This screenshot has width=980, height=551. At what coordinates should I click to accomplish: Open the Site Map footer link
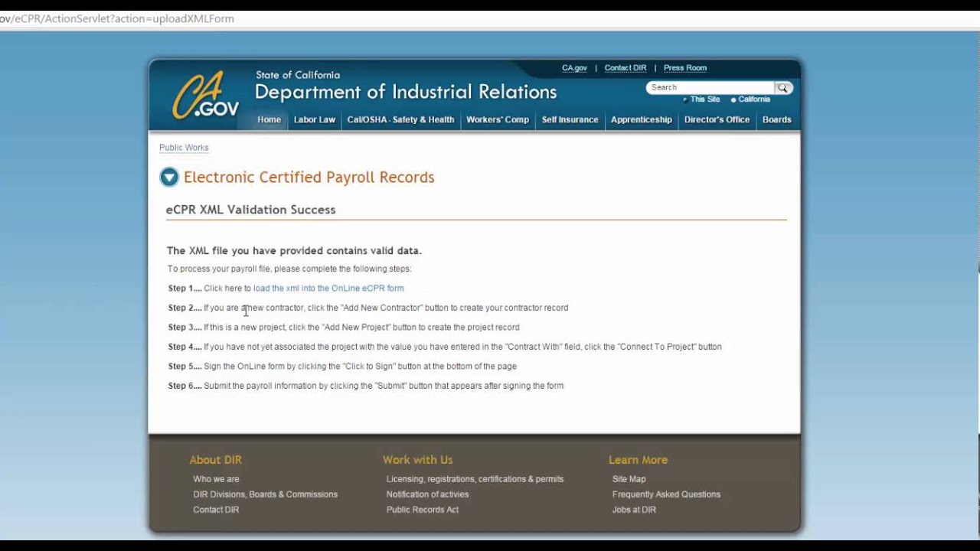pos(629,479)
